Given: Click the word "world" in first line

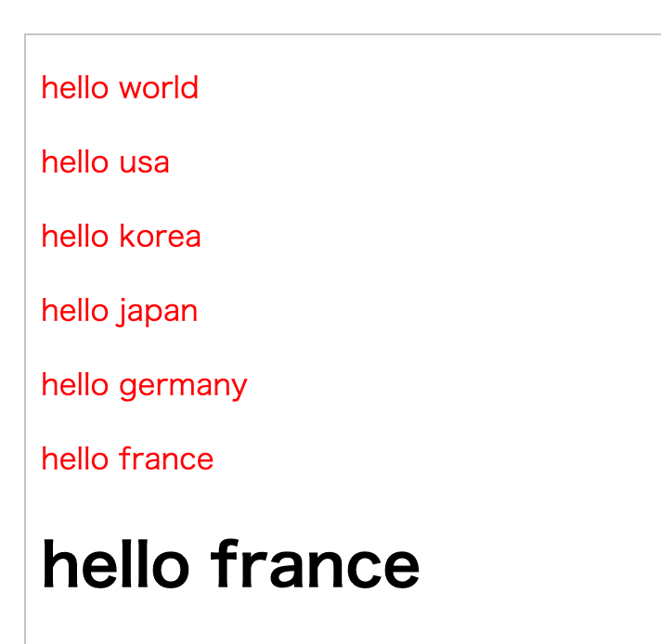Looking at the screenshot, I should pyautogui.click(x=159, y=87).
